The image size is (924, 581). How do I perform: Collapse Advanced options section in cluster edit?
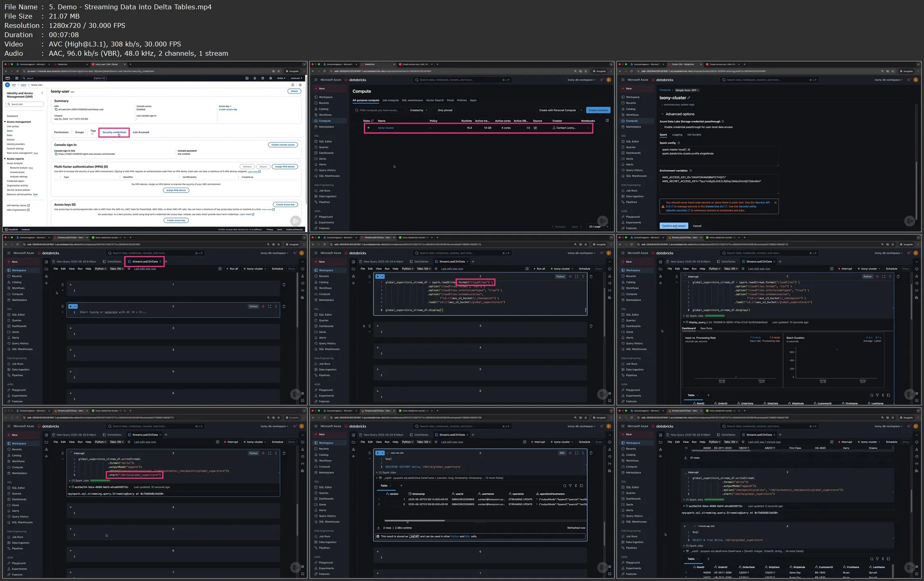[x=662, y=114]
